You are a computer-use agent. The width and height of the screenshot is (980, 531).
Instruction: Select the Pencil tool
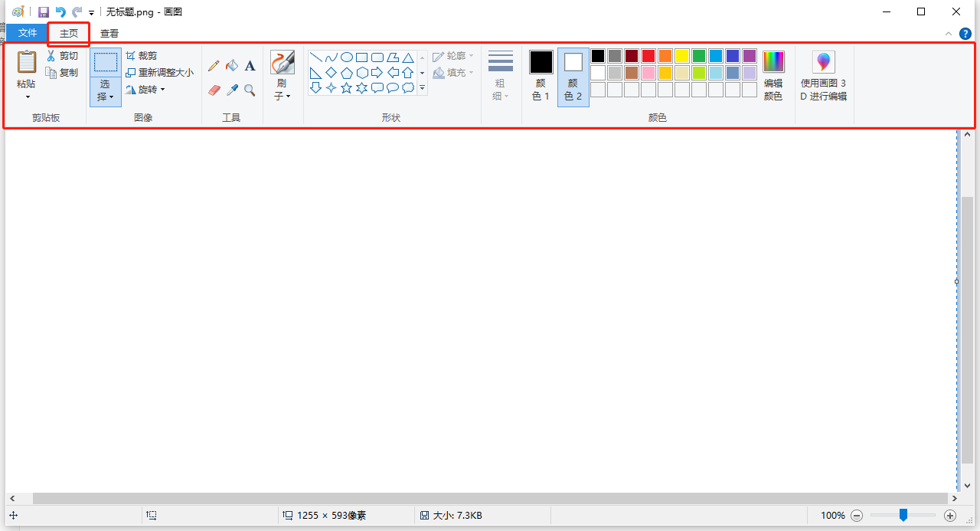pos(214,67)
